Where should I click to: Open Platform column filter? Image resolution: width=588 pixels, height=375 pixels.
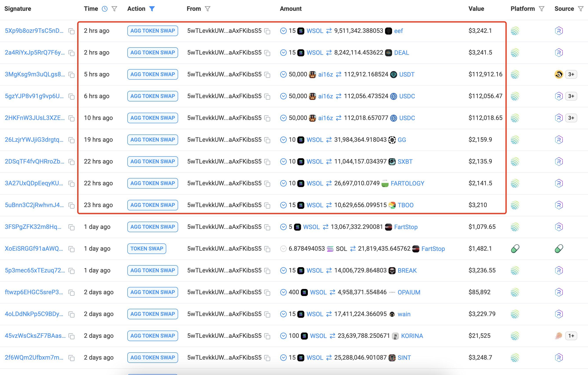click(542, 9)
